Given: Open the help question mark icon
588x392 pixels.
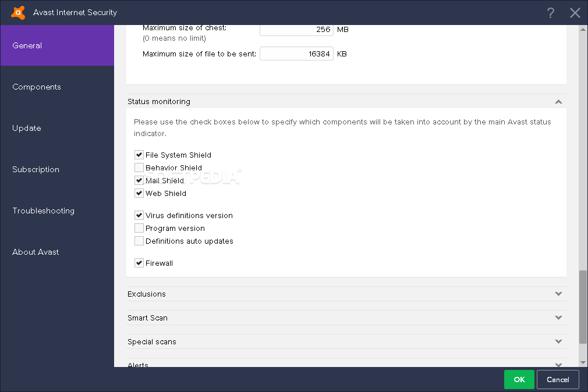Looking at the screenshot, I should 551,13.
